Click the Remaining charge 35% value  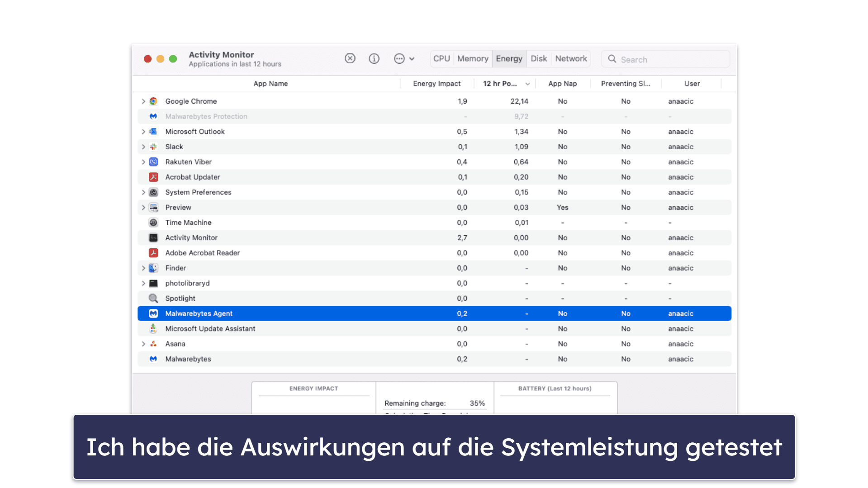[477, 403]
